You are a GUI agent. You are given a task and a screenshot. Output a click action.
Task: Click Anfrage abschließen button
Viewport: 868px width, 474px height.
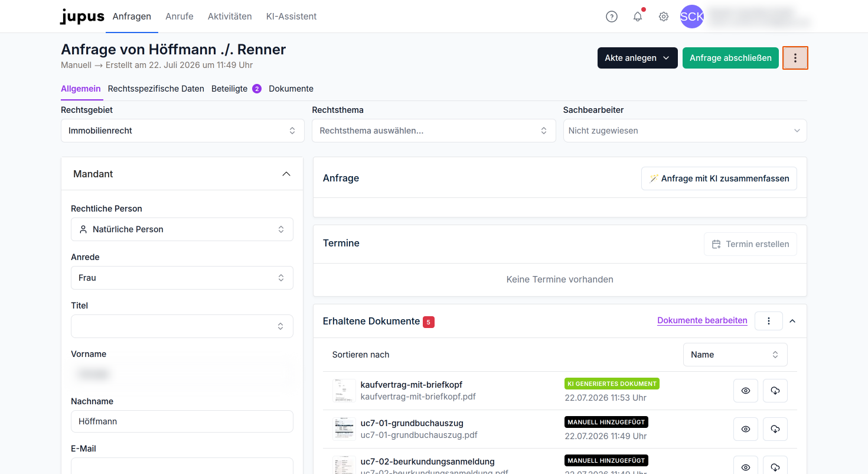[x=730, y=58]
